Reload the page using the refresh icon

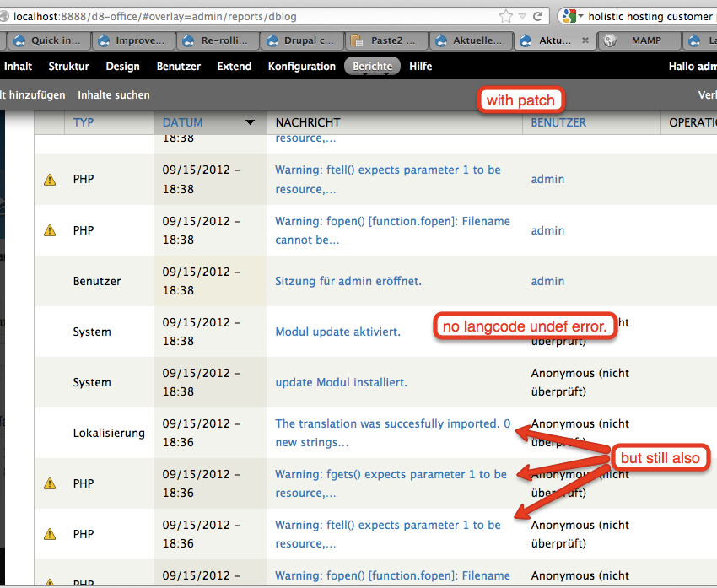click(x=540, y=15)
